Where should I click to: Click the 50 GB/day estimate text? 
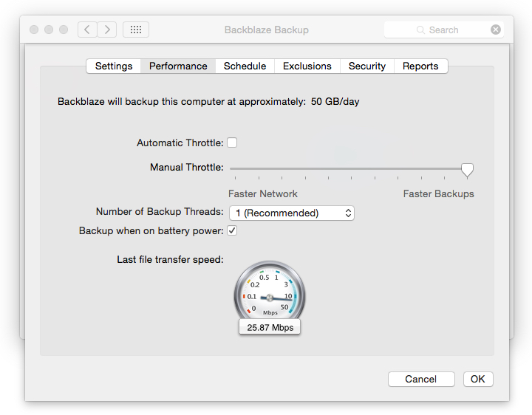(335, 102)
